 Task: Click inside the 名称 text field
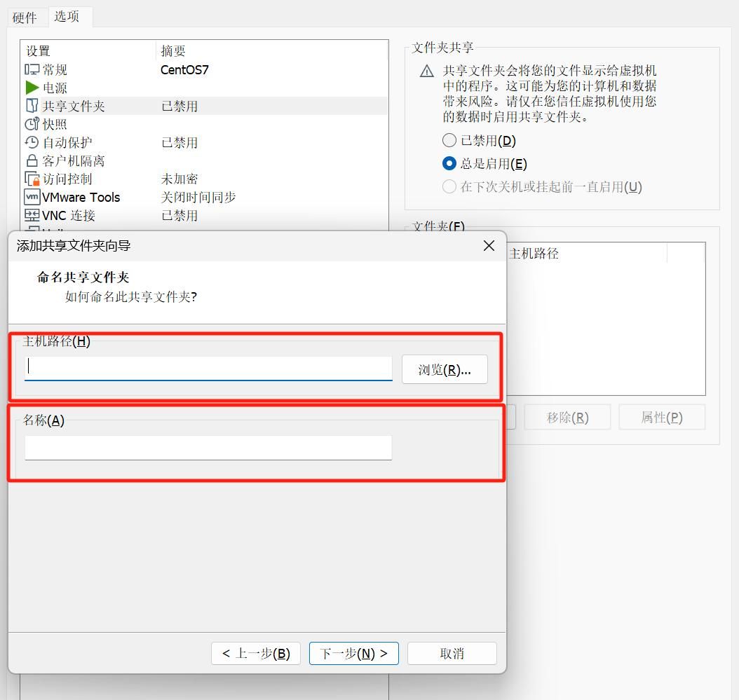(x=208, y=447)
